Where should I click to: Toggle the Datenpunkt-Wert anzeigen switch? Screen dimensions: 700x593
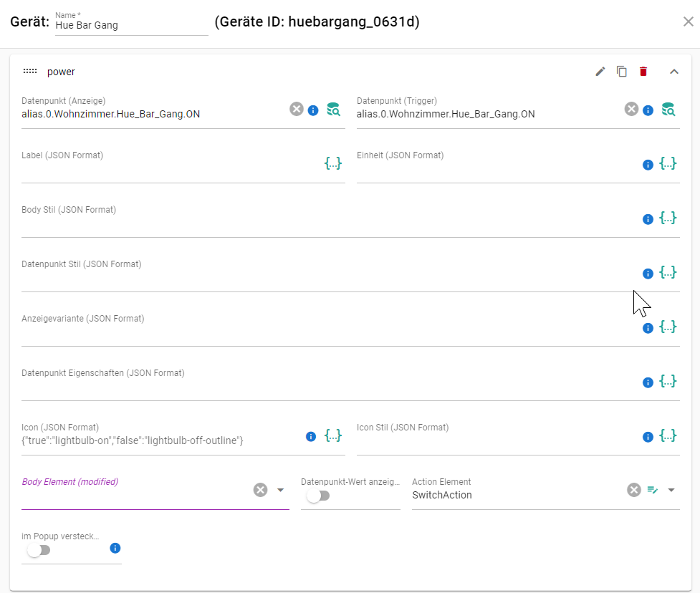[318, 495]
